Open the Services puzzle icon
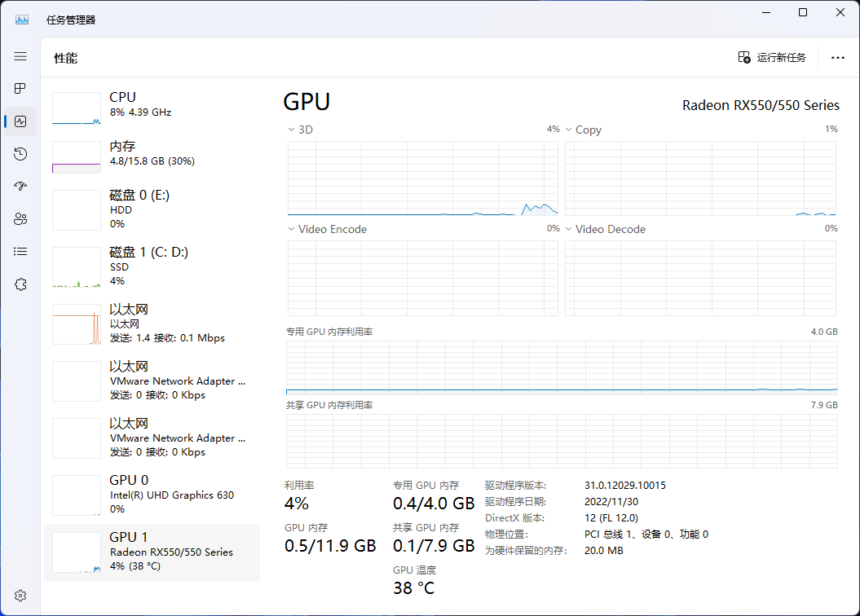860x616 pixels. pyautogui.click(x=20, y=284)
